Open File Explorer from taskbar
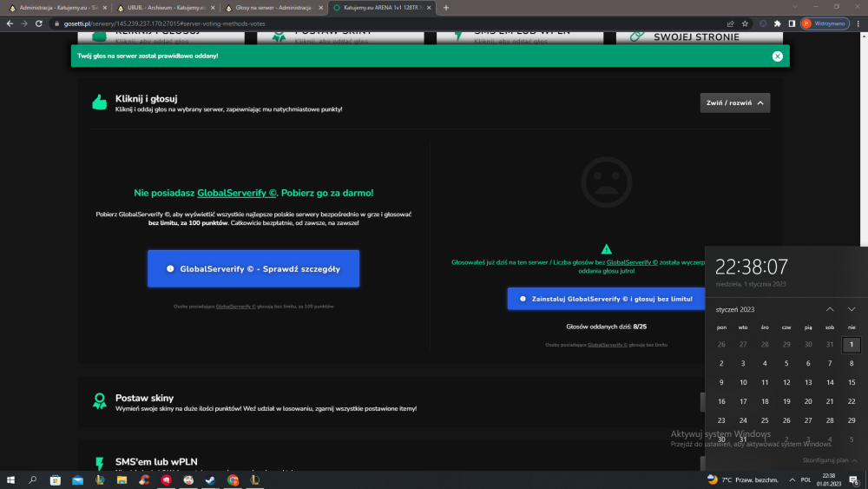This screenshot has width=868, height=489. click(x=122, y=480)
